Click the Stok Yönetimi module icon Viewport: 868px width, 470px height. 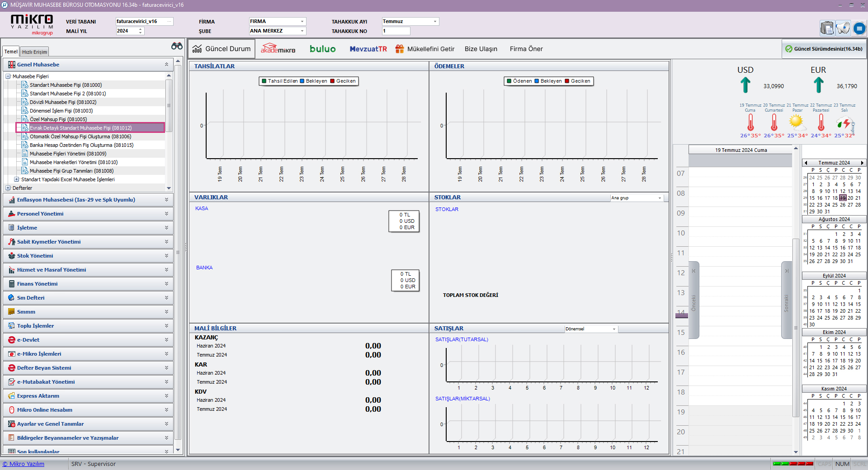pos(12,256)
